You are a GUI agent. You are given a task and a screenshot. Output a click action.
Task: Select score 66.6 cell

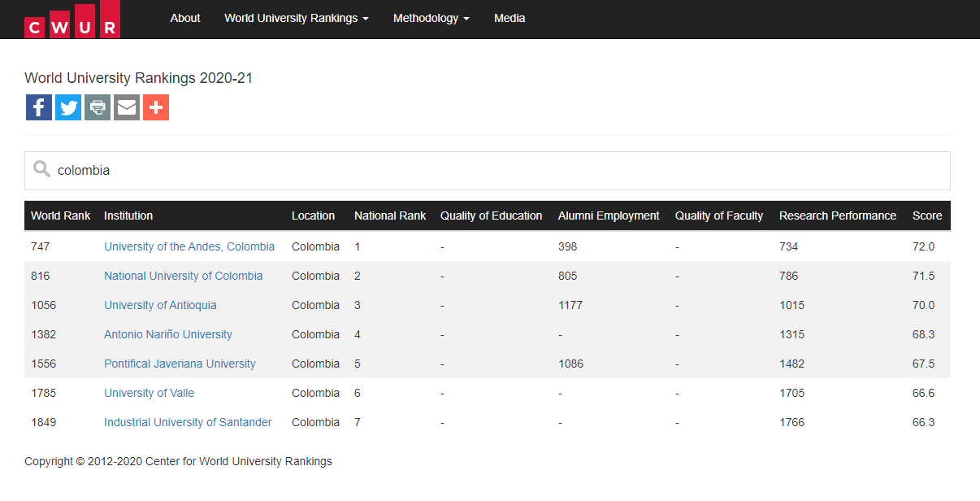coord(923,393)
